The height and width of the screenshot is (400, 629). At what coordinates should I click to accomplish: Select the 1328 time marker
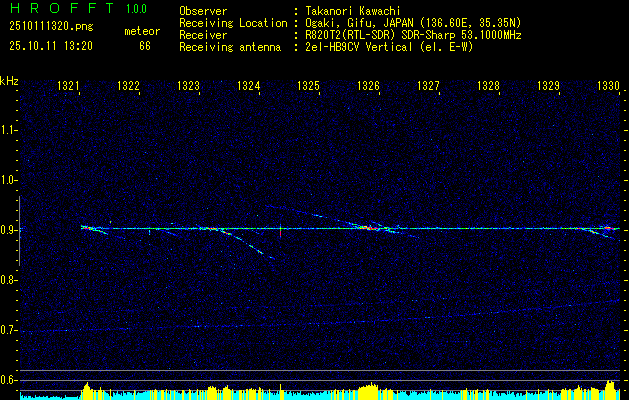pos(488,87)
